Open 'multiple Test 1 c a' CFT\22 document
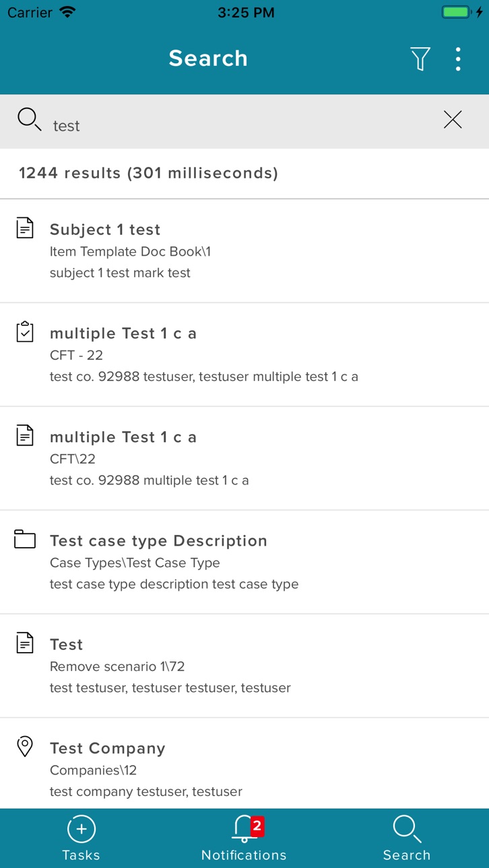Image resolution: width=489 pixels, height=868 pixels. coord(244,458)
